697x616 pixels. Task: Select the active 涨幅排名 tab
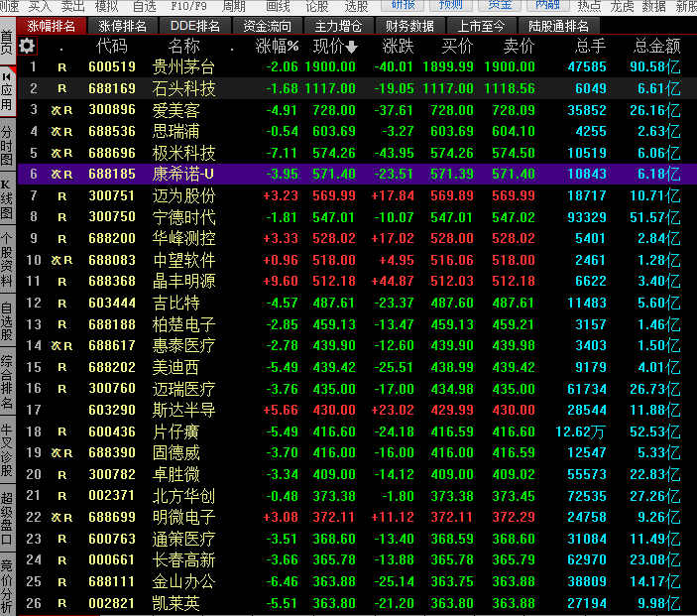coord(52,26)
